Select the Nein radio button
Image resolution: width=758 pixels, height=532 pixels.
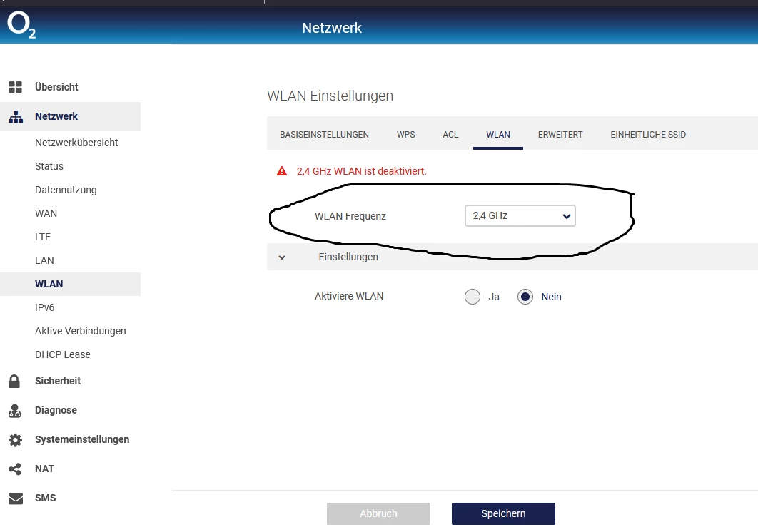point(525,297)
